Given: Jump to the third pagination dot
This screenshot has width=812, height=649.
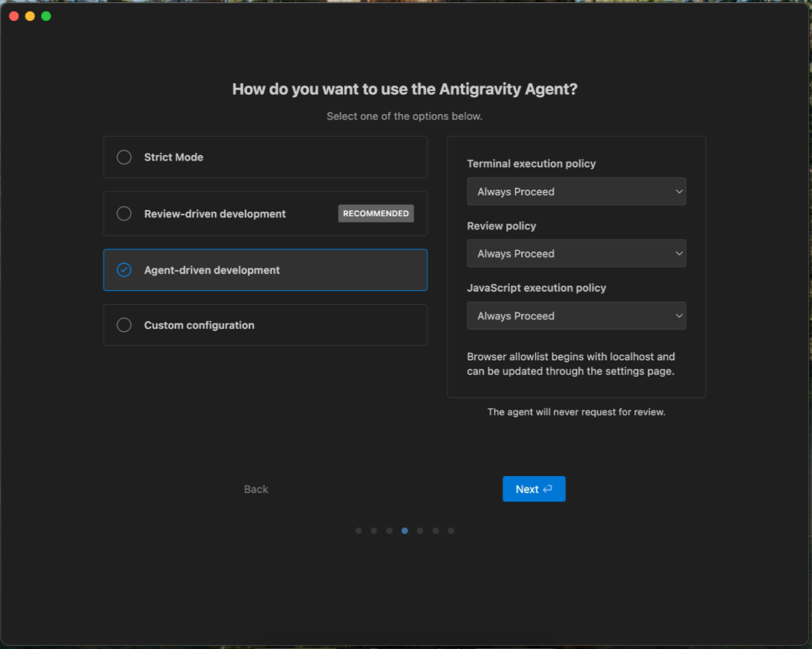Looking at the screenshot, I should [390, 531].
